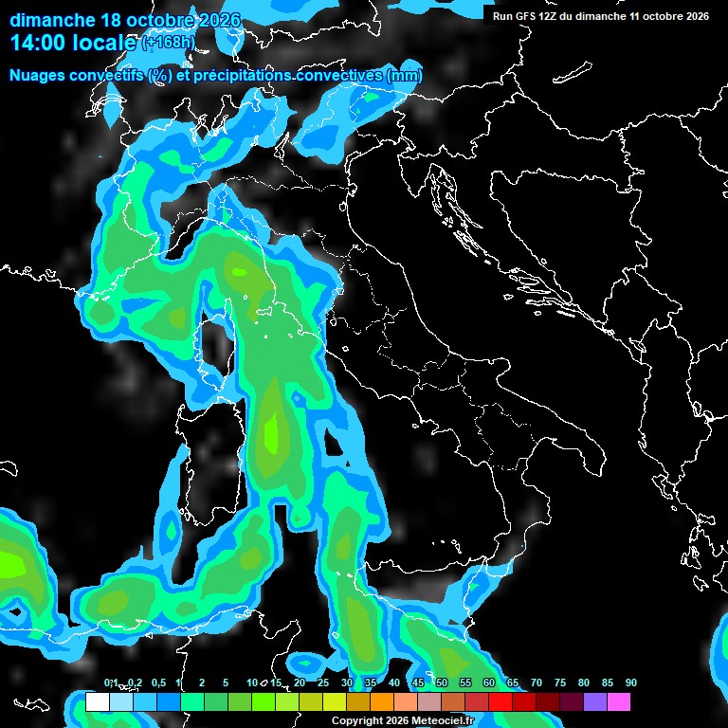Click the '10' legend label
The width and height of the screenshot is (728, 728).
pos(252,682)
